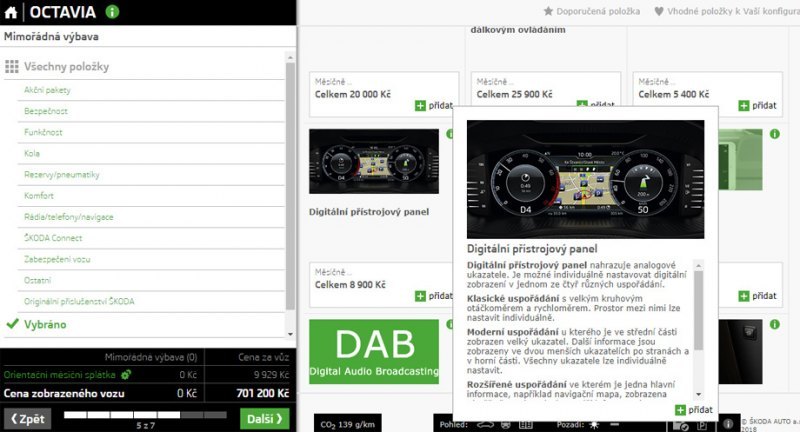Click the sidebar scrollbar down arrow
800x433 pixels.
(x=290, y=335)
